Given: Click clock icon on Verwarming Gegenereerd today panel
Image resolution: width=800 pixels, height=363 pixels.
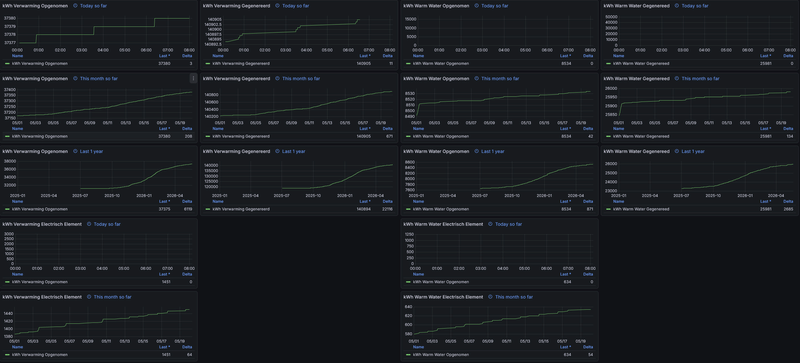Looking at the screenshot, I should click(x=278, y=6).
